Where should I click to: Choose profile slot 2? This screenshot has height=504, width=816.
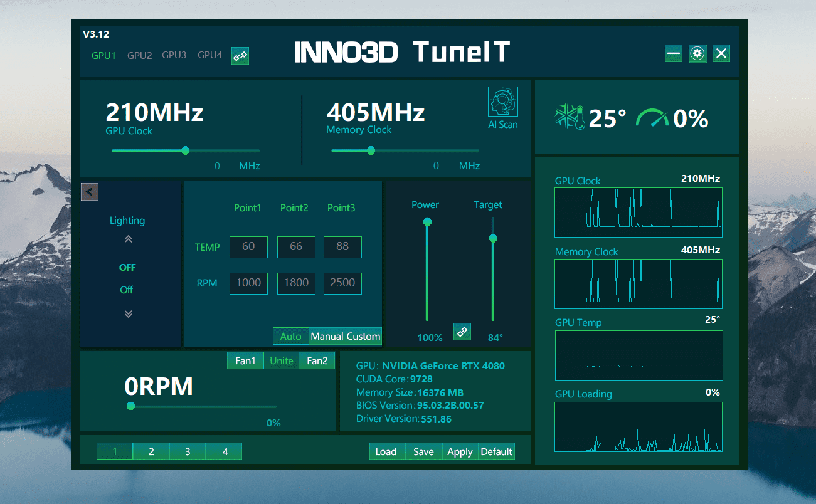[x=151, y=451]
